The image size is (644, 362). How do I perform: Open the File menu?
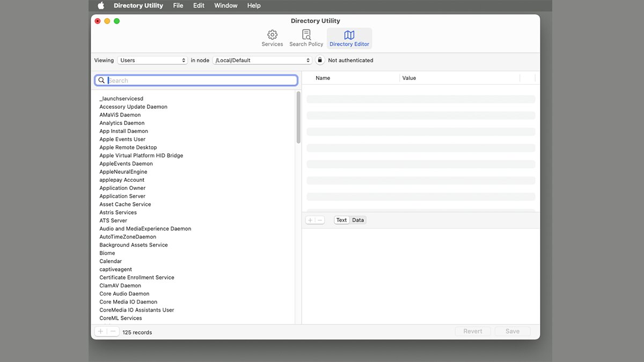[x=178, y=5]
